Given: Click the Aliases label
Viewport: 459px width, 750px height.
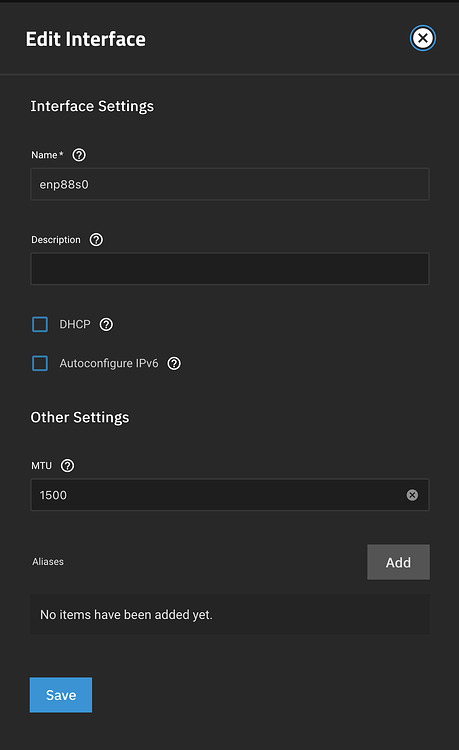Looking at the screenshot, I should tap(48, 562).
